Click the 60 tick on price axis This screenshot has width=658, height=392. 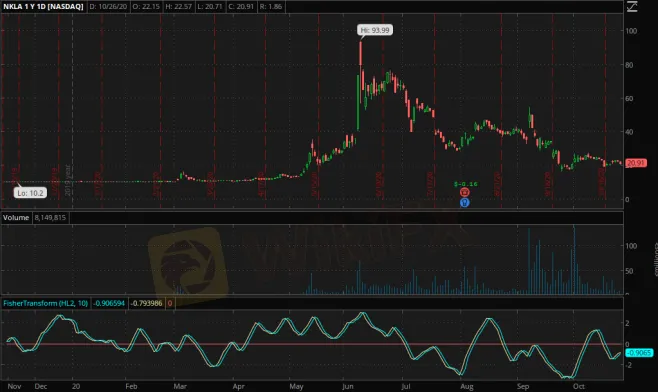click(x=629, y=99)
